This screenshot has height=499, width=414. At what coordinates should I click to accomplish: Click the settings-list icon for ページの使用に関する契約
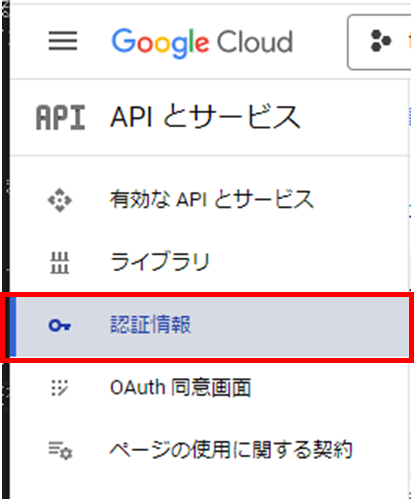(x=60, y=450)
